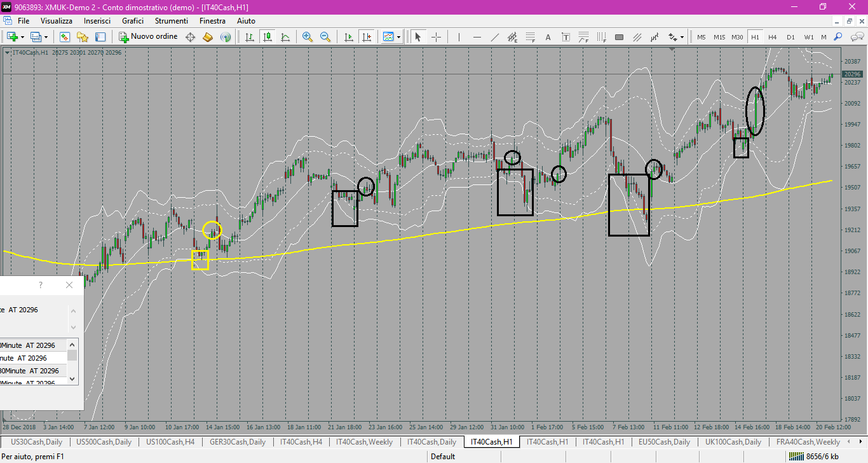Select the Fibonacci arc tool
Viewport: 868px width, 463px height.
coord(583,37)
